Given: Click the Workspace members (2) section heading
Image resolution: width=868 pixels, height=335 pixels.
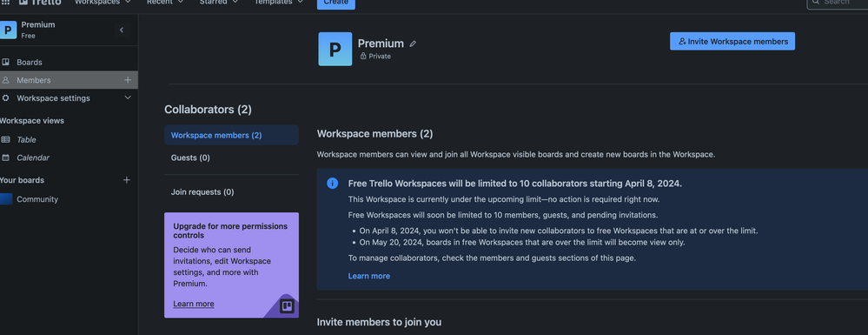Looking at the screenshot, I should click(x=374, y=134).
